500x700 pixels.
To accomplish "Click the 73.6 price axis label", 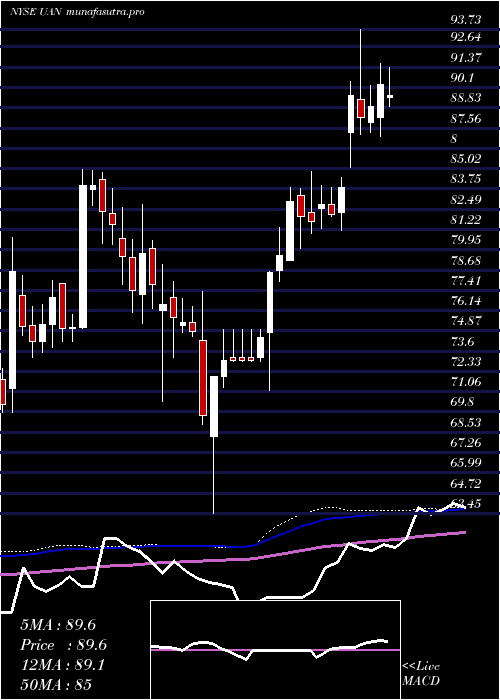I will (462, 342).
